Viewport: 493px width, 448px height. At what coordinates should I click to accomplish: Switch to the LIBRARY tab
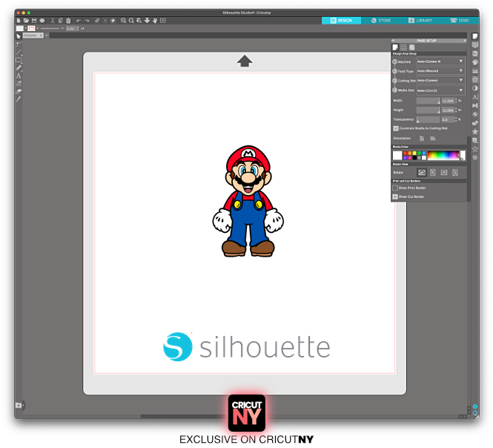(420, 21)
